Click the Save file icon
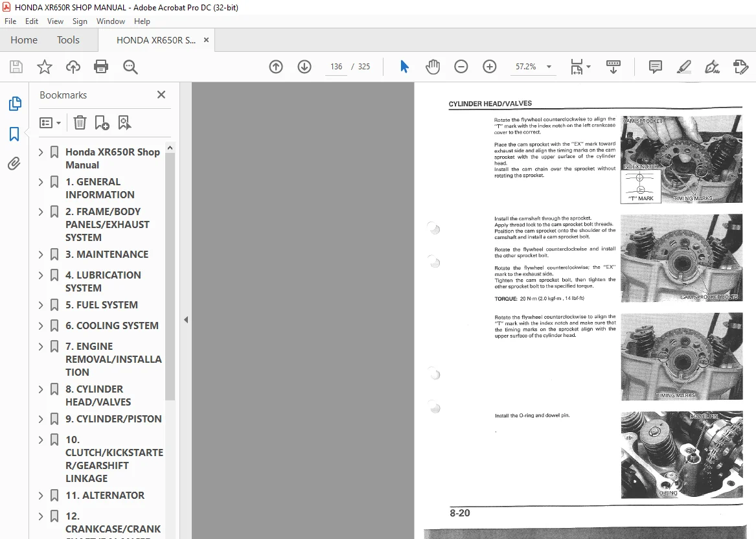 16,67
